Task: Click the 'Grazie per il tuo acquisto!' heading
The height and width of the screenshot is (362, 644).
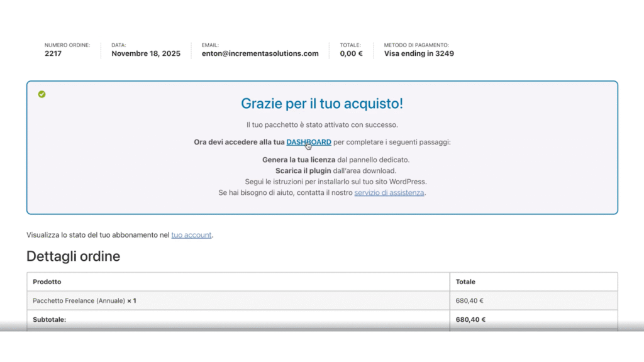Action: (322, 104)
